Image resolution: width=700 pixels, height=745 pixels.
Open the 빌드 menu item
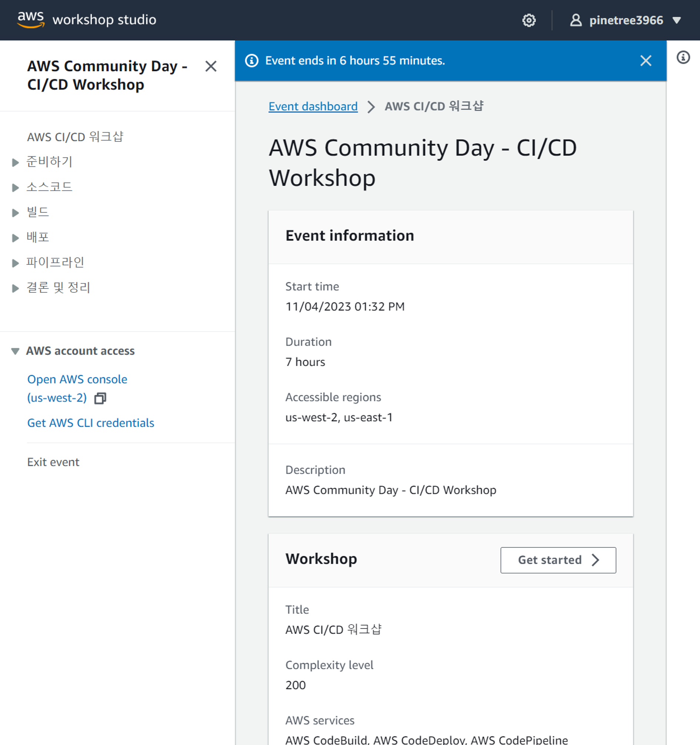tap(37, 212)
